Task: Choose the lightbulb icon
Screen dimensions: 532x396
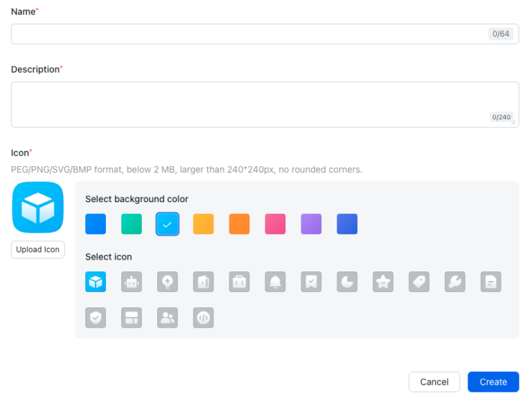Action: point(168,282)
